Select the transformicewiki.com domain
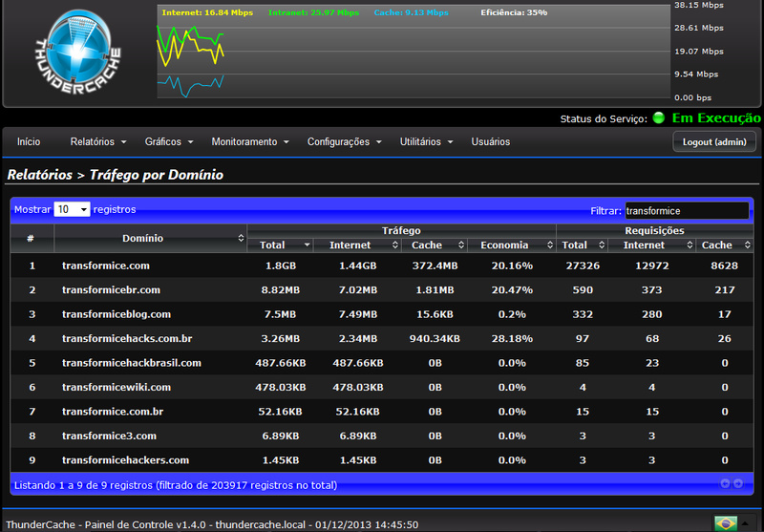The width and height of the screenshot is (764, 532). 117,388
